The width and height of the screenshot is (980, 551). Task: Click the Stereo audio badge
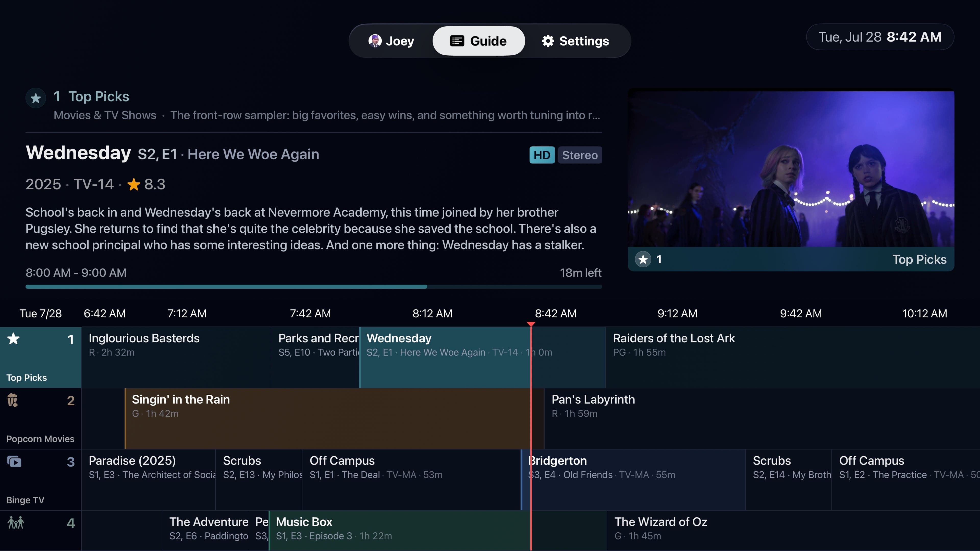pos(580,155)
